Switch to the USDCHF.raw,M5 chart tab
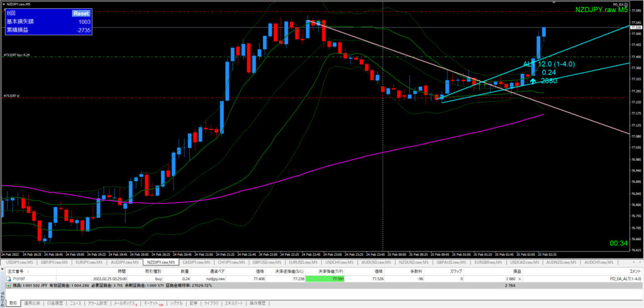The width and height of the screenshot is (644, 308). tap(340, 262)
